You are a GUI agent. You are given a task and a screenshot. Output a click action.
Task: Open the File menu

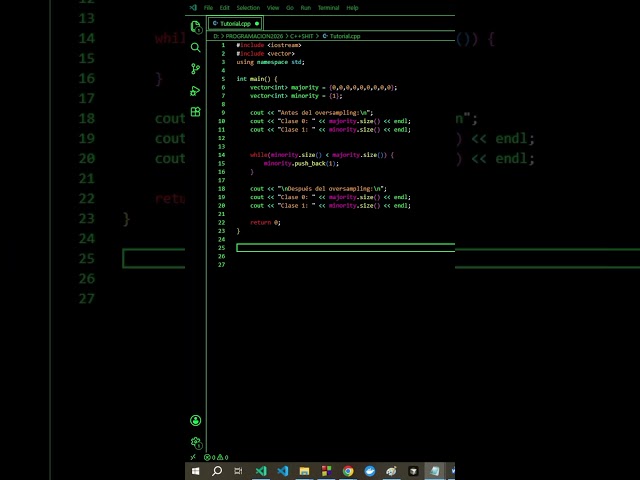[208, 8]
